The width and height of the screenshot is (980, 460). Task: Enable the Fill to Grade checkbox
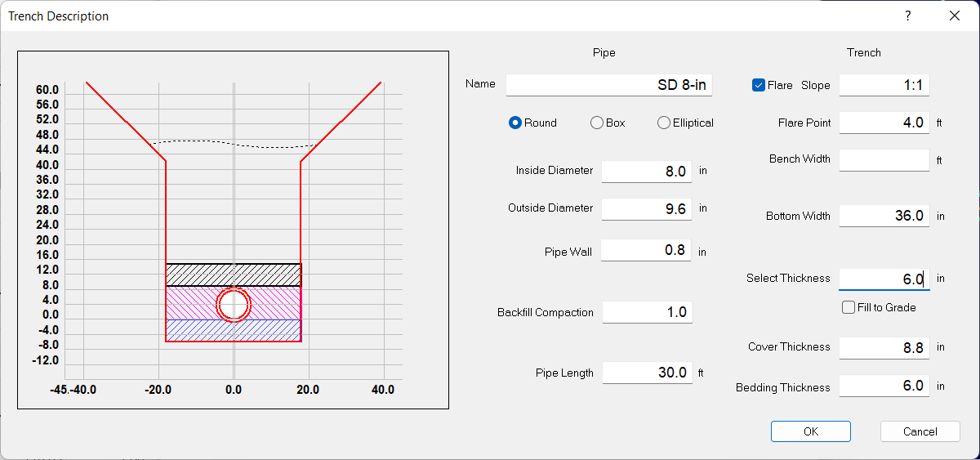pyautogui.click(x=849, y=307)
